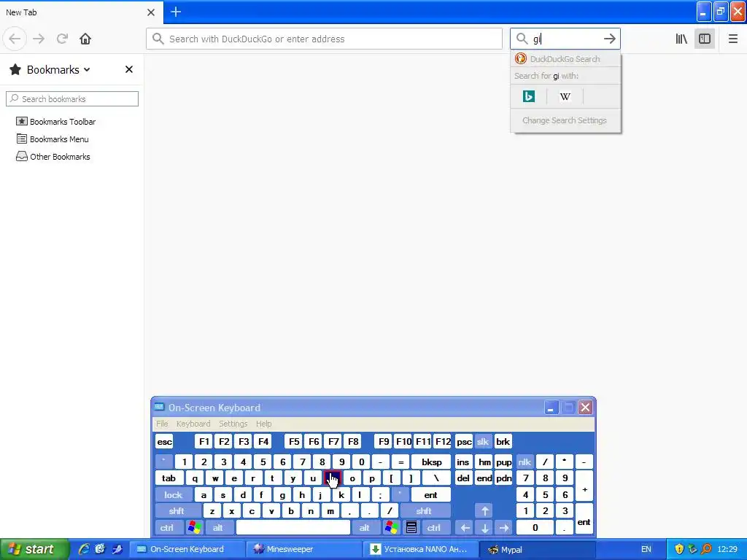Click the right arrow key
Image resolution: width=747 pixels, height=560 pixels.
click(504, 528)
